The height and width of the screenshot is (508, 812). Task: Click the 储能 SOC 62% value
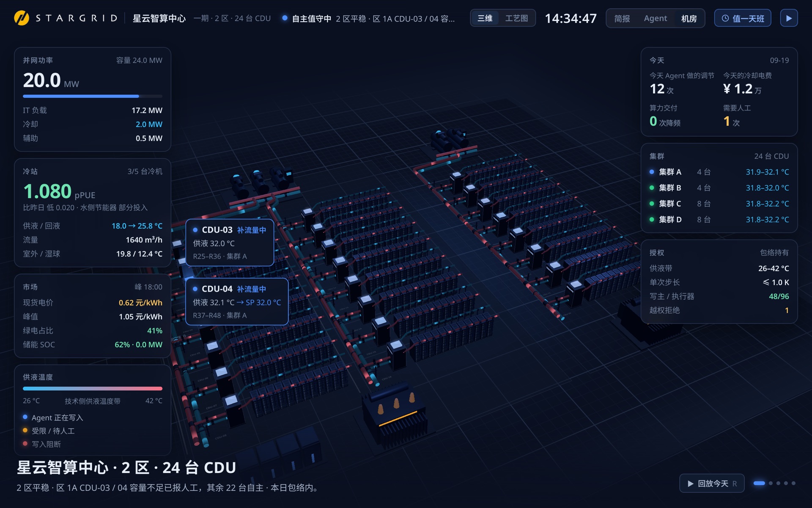tap(138, 345)
